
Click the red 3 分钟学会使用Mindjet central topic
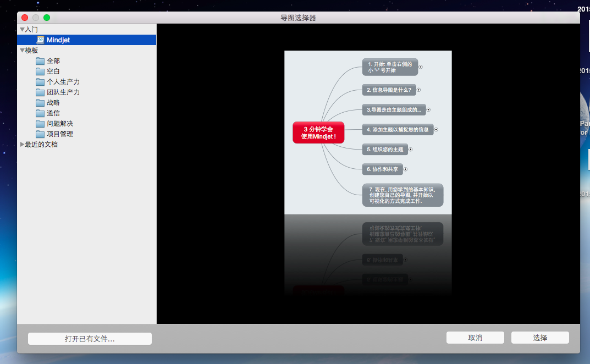318,133
